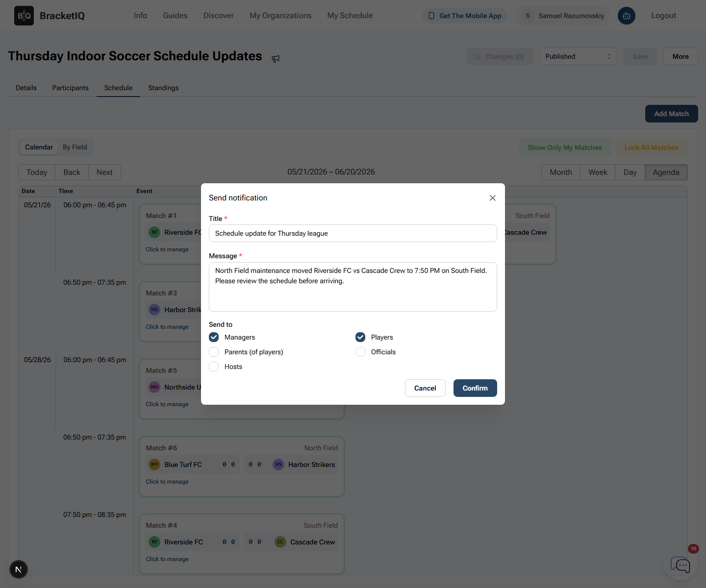Go to Discover in top navigation

click(219, 16)
